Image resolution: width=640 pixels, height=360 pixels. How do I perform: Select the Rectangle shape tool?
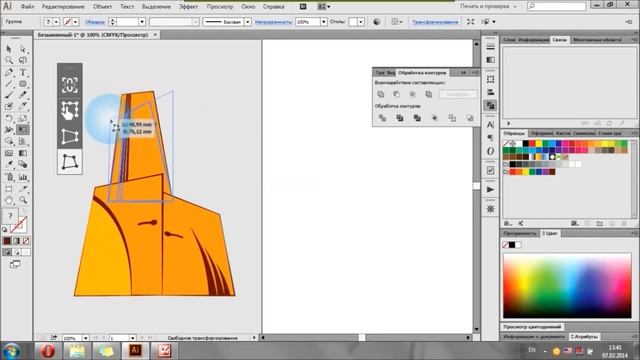coord(23,84)
